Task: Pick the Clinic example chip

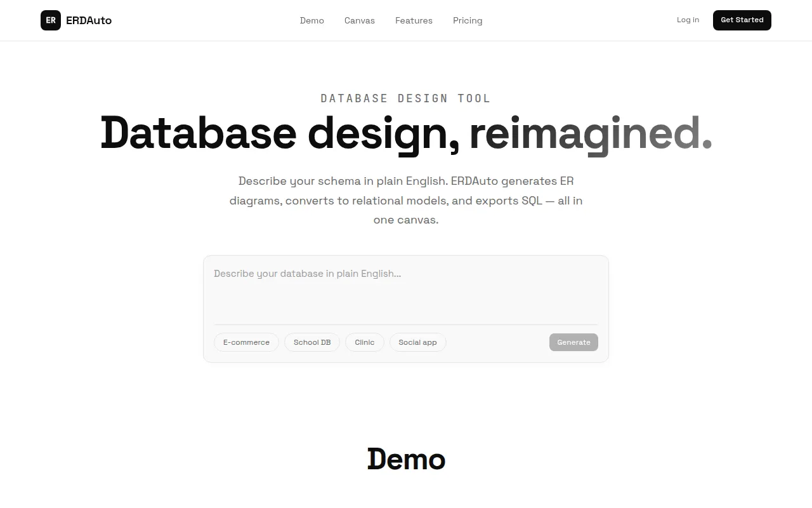Action: pyautogui.click(x=365, y=342)
